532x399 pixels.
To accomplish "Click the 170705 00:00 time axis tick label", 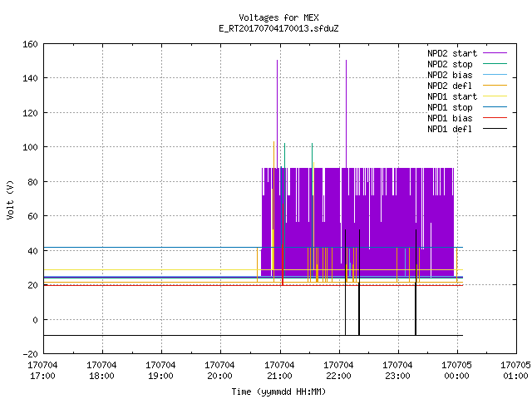I will pyautogui.click(x=456, y=371).
